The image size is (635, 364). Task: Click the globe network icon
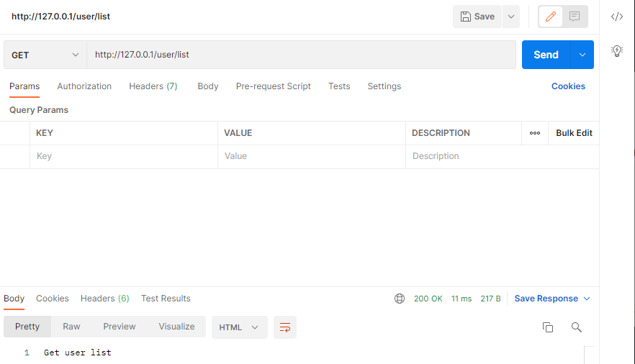pyautogui.click(x=400, y=299)
